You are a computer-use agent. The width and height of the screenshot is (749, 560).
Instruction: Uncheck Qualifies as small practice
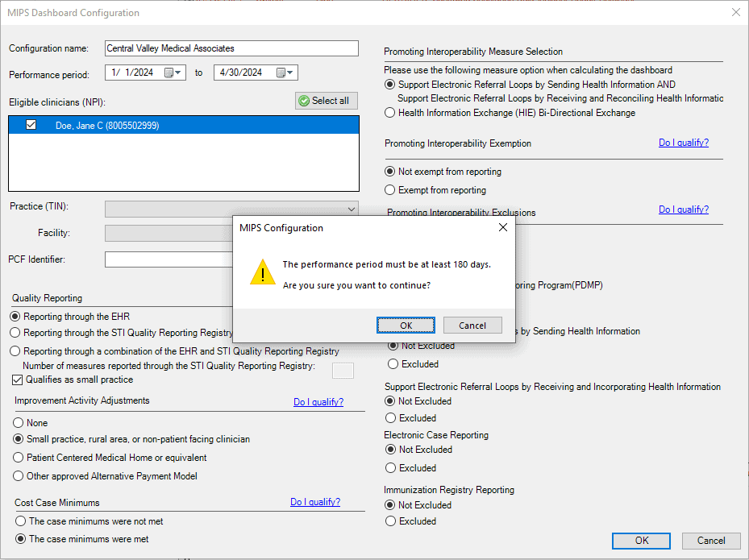(x=18, y=380)
